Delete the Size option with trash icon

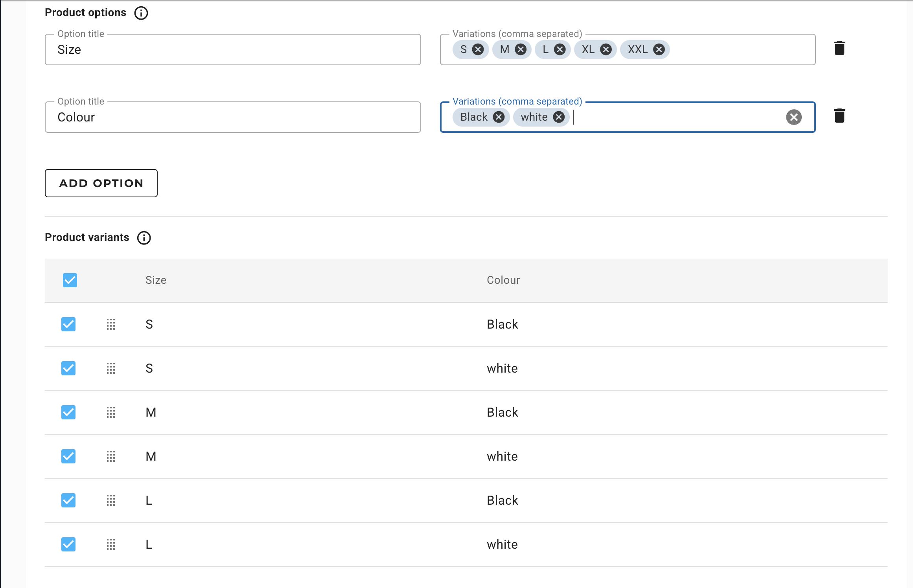pyautogui.click(x=839, y=48)
